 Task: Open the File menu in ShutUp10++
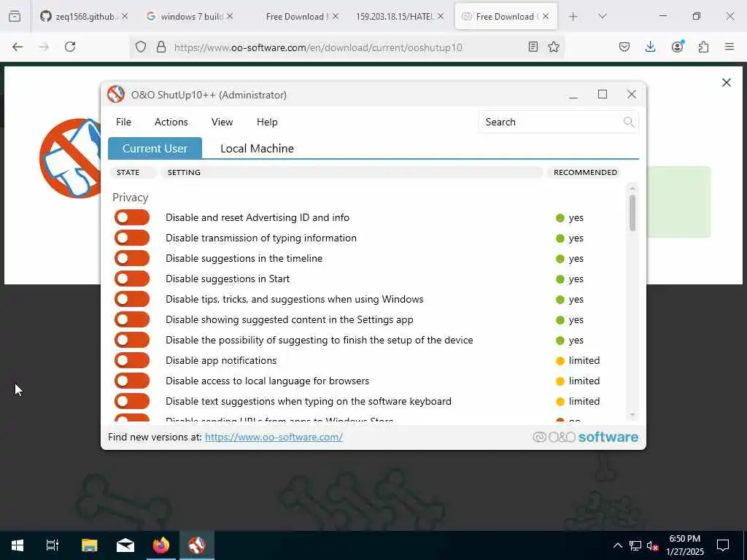pyautogui.click(x=123, y=122)
